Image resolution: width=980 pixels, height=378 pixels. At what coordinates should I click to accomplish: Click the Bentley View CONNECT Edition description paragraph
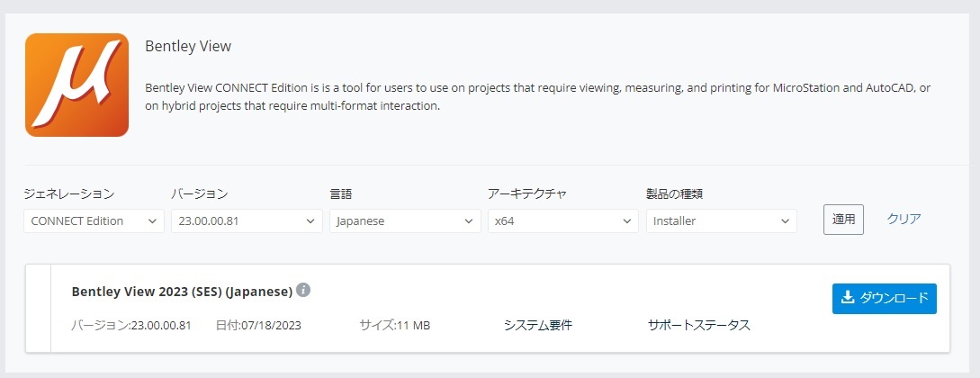[x=537, y=97]
